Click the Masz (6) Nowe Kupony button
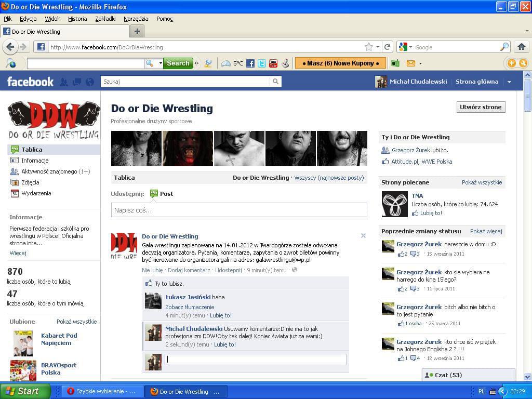This screenshot has width=532, height=399. [x=340, y=63]
